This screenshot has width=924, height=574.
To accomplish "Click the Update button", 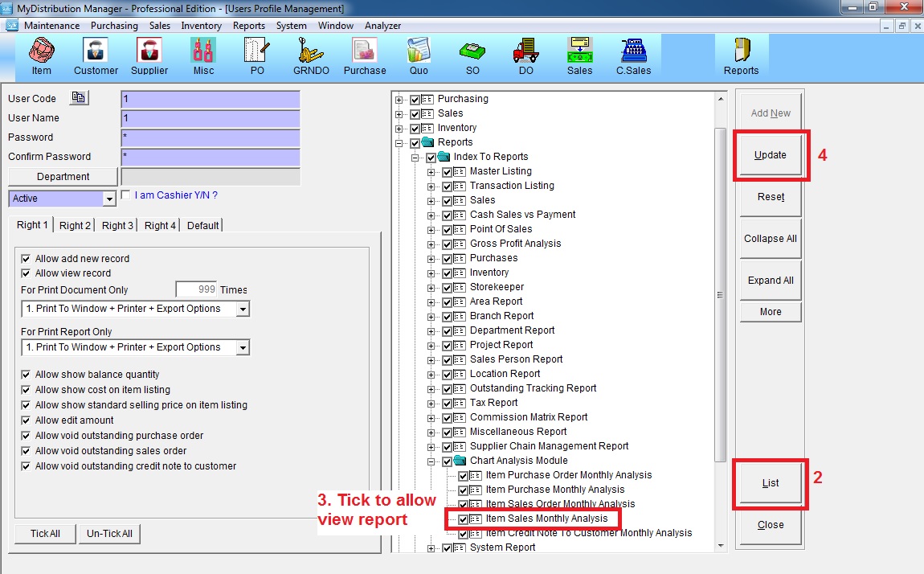I will tap(770, 155).
